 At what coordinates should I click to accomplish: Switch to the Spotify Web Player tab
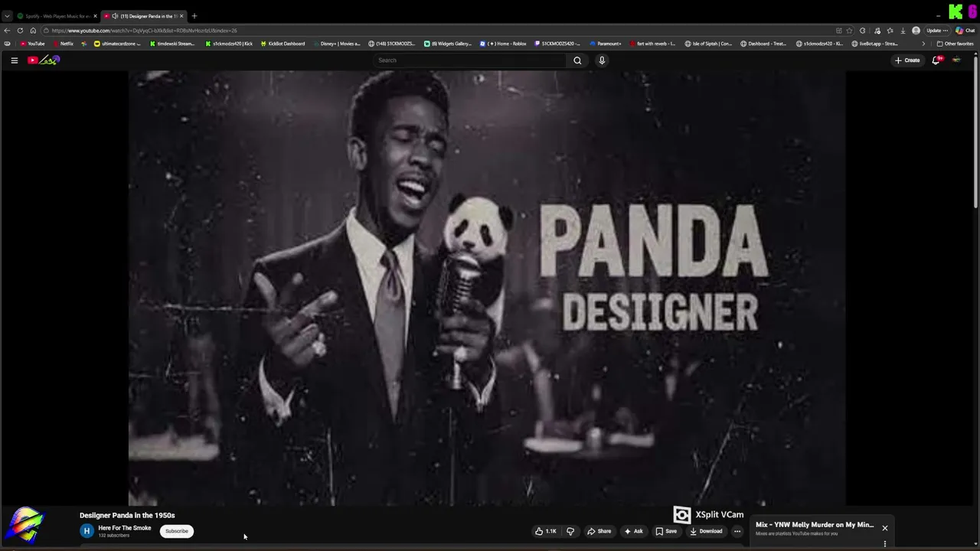(x=57, y=16)
